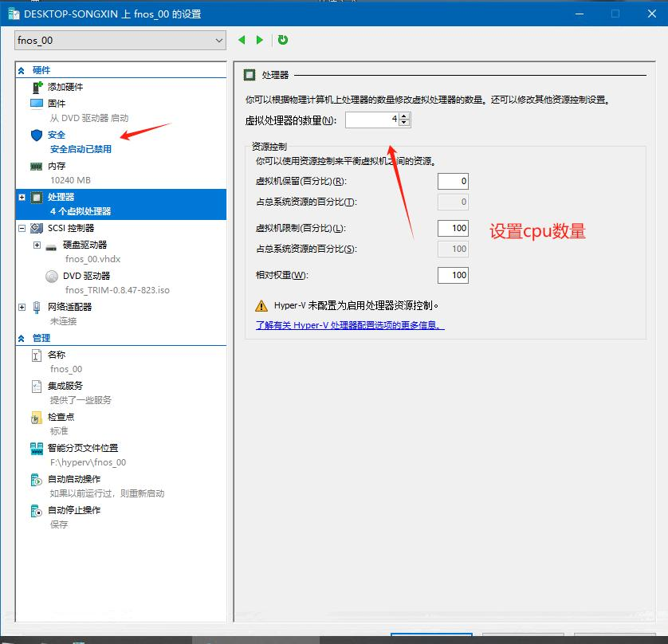
Task: Click the fnos_TRIM-0.8.47-823.iso text
Action: 118,290
